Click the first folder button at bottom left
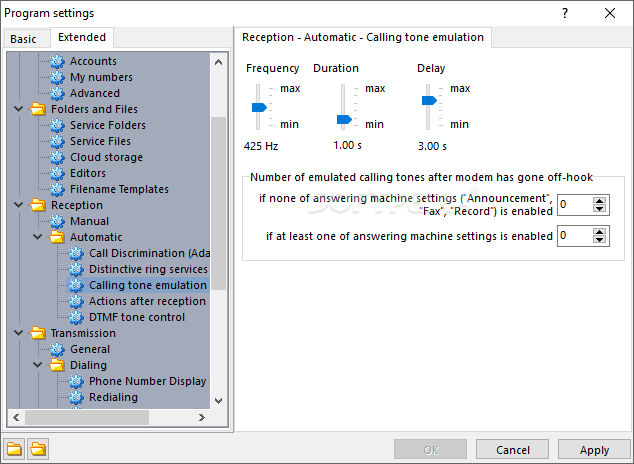 coord(14,449)
